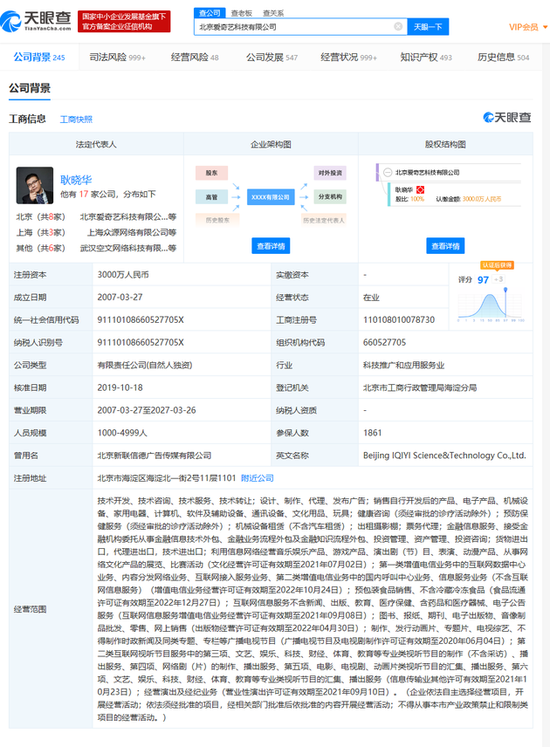
Task: Select the 公司发展 tab
Action: click(272, 57)
